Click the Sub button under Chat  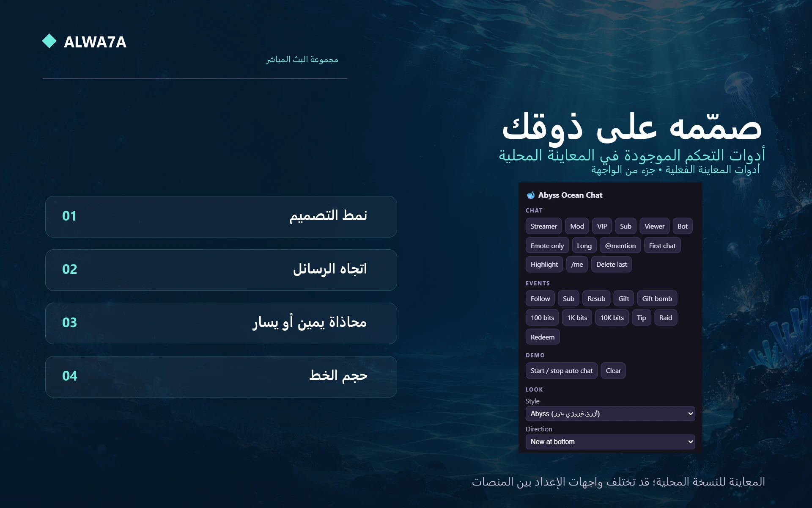click(x=625, y=226)
